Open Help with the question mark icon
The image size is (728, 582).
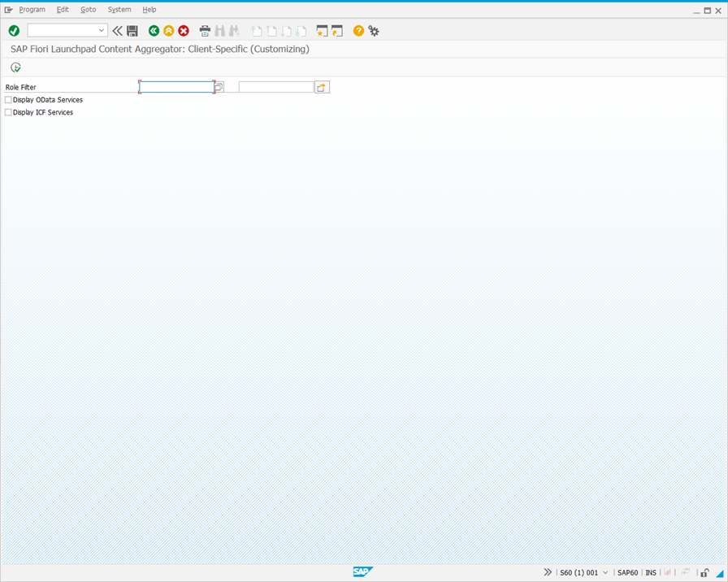pos(357,30)
